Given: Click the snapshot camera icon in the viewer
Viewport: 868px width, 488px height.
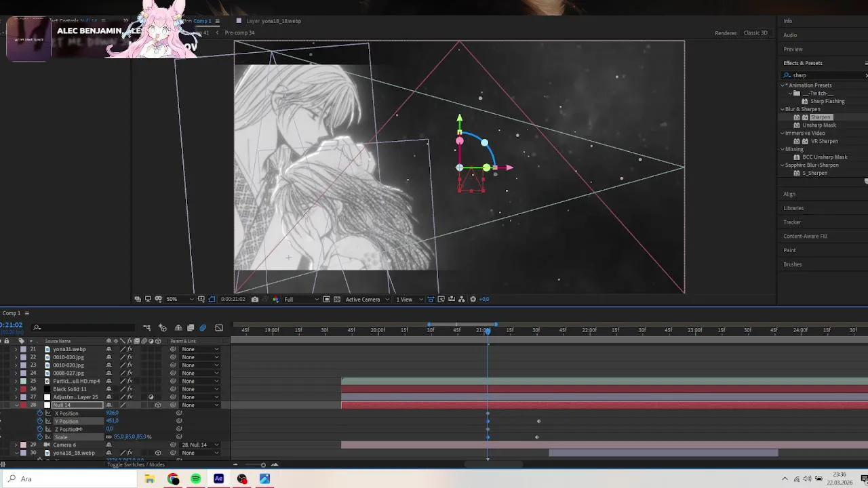Looking at the screenshot, I should point(255,299).
